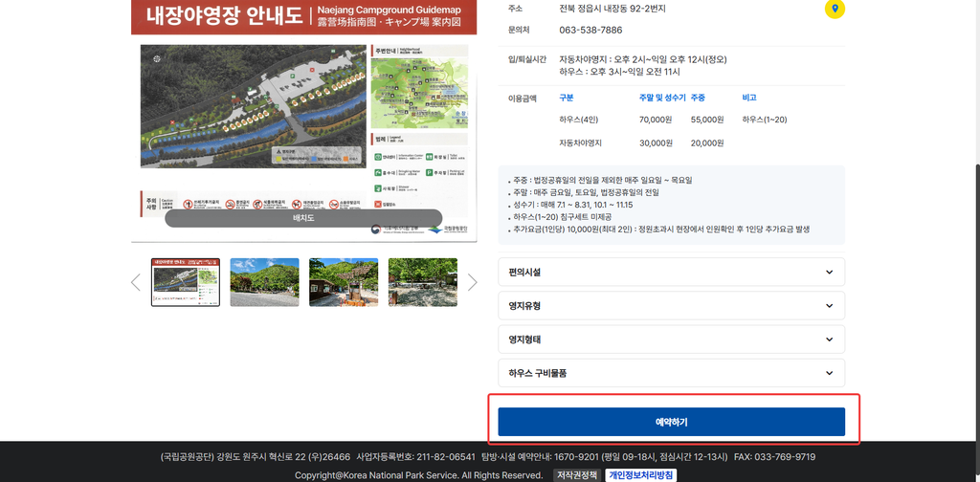Image resolution: width=980 pixels, height=482 pixels.
Task: Click the phone number 063-538-7886
Action: [590, 30]
